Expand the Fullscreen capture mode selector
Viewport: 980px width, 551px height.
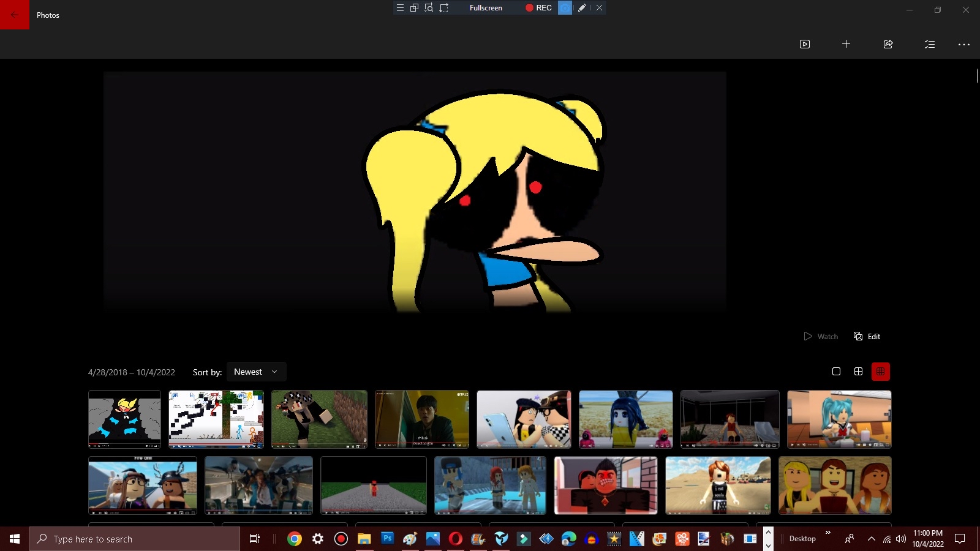click(486, 8)
